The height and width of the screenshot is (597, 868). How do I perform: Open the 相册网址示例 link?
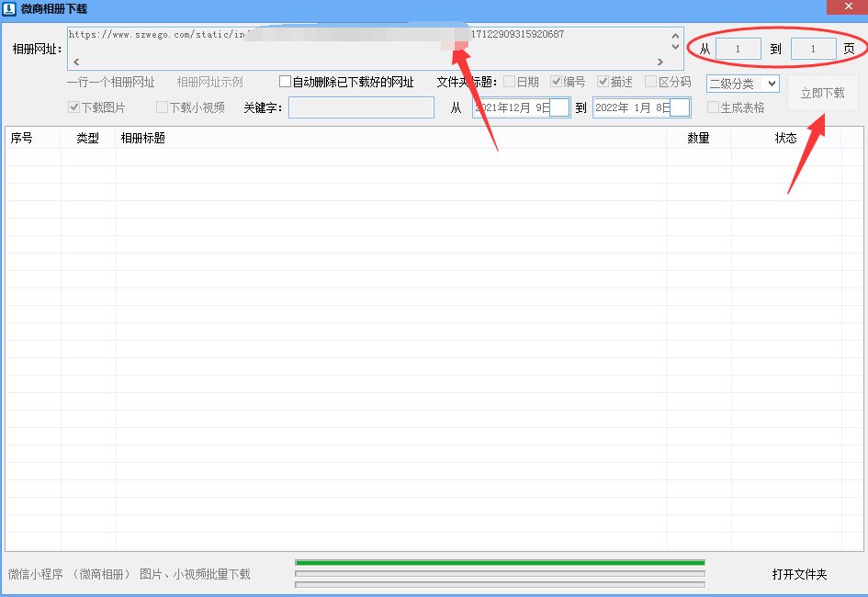(x=209, y=82)
